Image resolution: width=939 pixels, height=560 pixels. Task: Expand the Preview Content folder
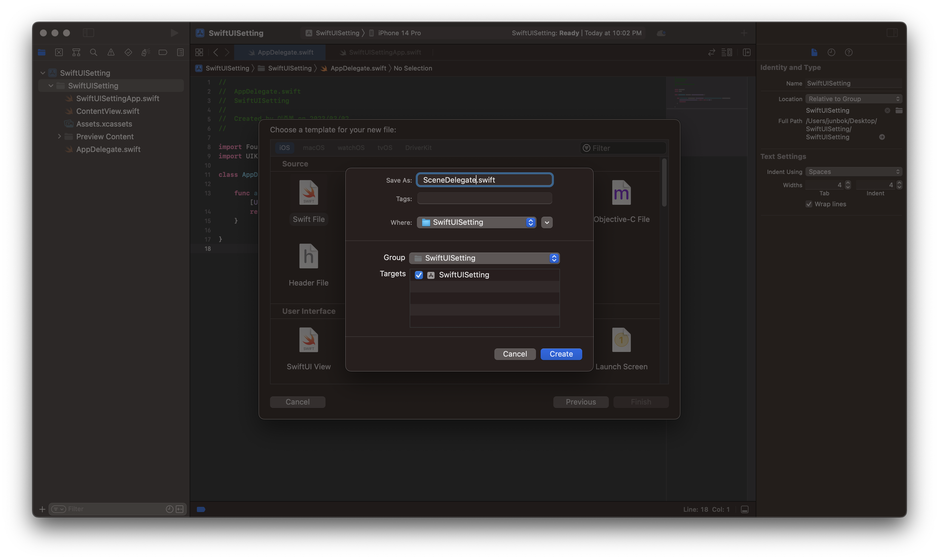(59, 137)
